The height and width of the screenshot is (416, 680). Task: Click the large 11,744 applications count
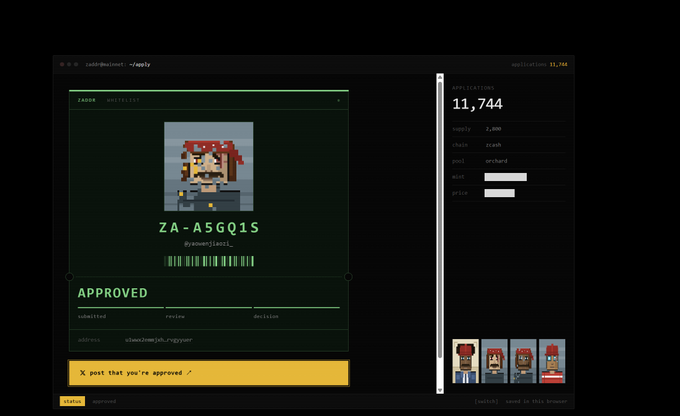click(477, 104)
